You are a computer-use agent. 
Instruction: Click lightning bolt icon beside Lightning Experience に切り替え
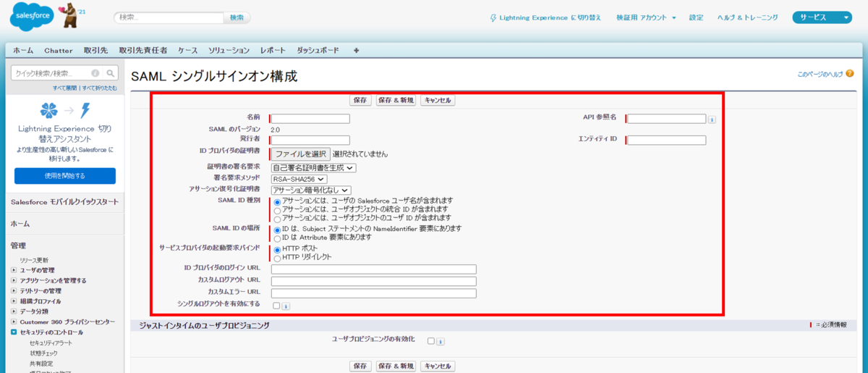493,17
